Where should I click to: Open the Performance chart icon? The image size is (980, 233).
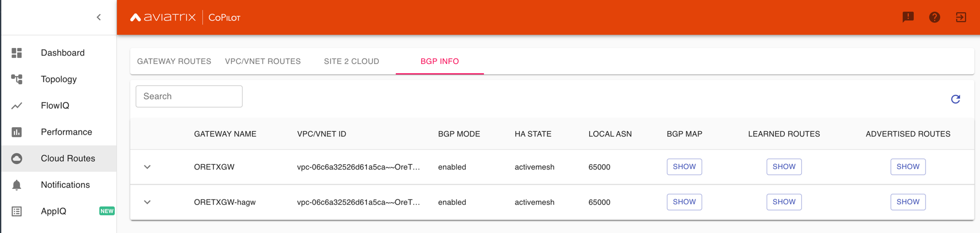(x=17, y=132)
